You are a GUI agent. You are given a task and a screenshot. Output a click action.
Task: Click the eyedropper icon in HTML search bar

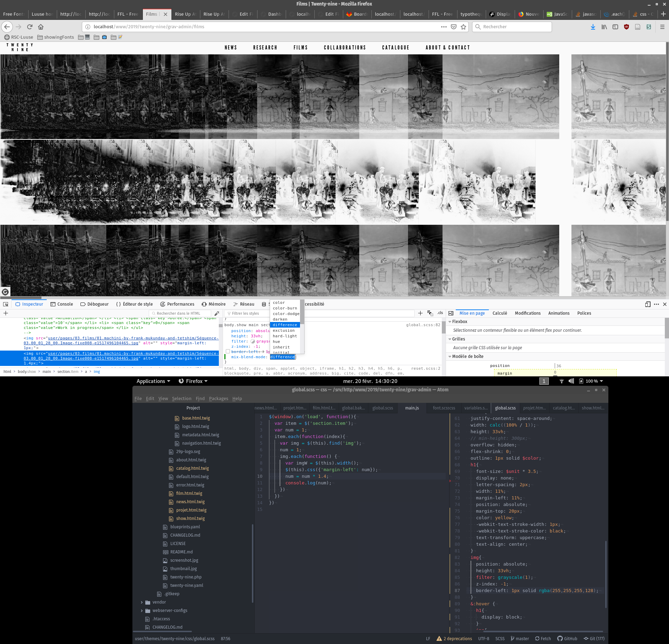(x=217, y=313)
